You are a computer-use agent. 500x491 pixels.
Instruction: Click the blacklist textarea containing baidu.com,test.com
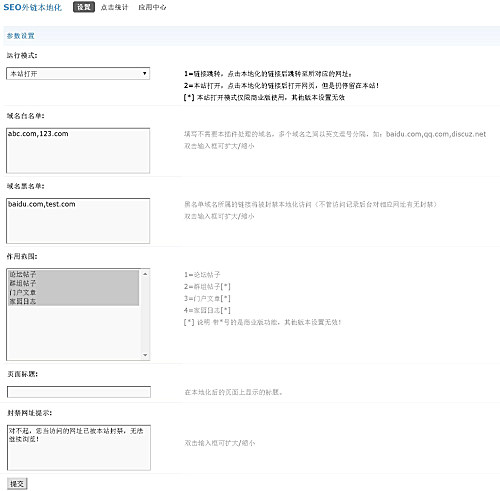(78, 221)
